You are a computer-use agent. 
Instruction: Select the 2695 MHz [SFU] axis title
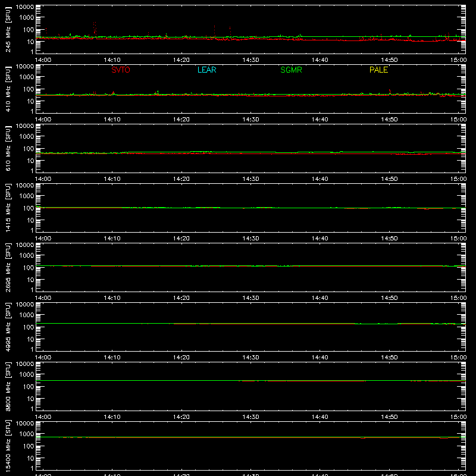tap(8, 267)
